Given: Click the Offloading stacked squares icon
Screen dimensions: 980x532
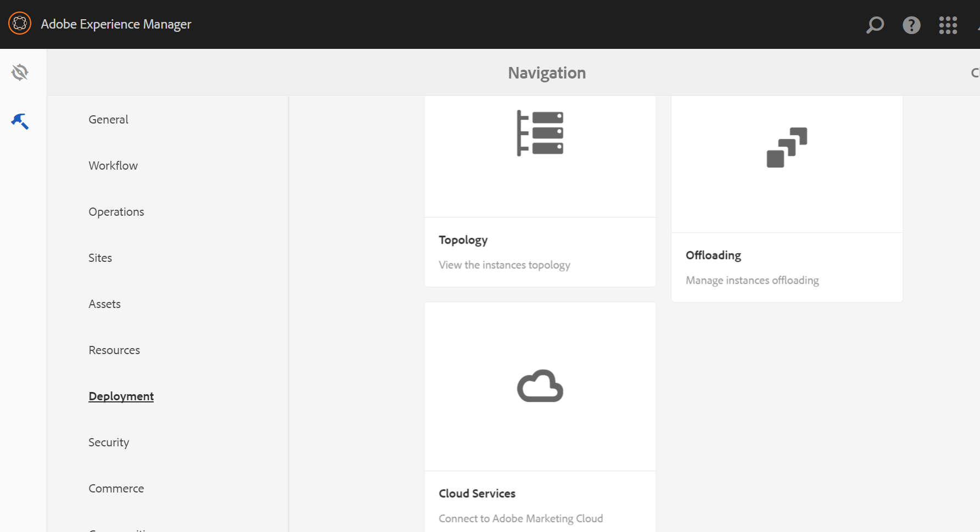Looking at the screenshot, I should click(x=787, y=147).
